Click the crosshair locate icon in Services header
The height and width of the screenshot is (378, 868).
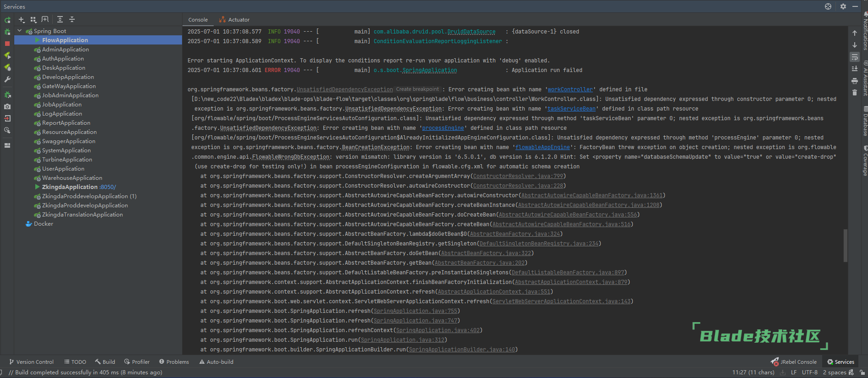point(828,6)
